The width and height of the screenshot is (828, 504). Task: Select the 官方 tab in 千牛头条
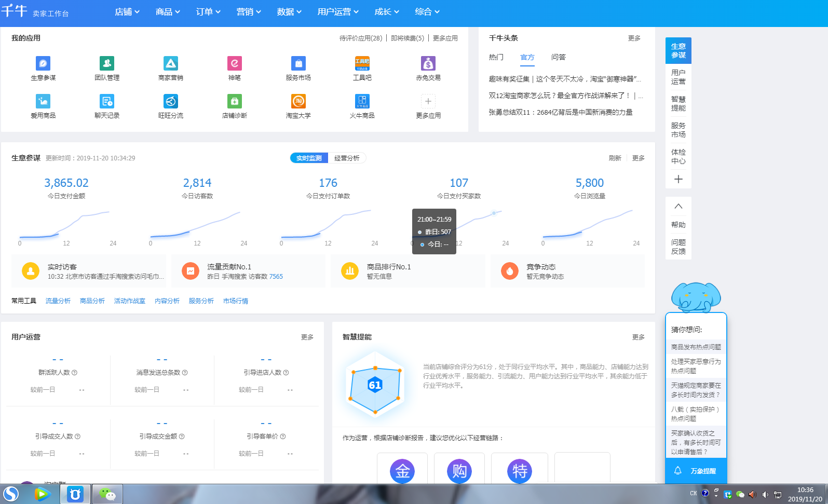point(527,57)
